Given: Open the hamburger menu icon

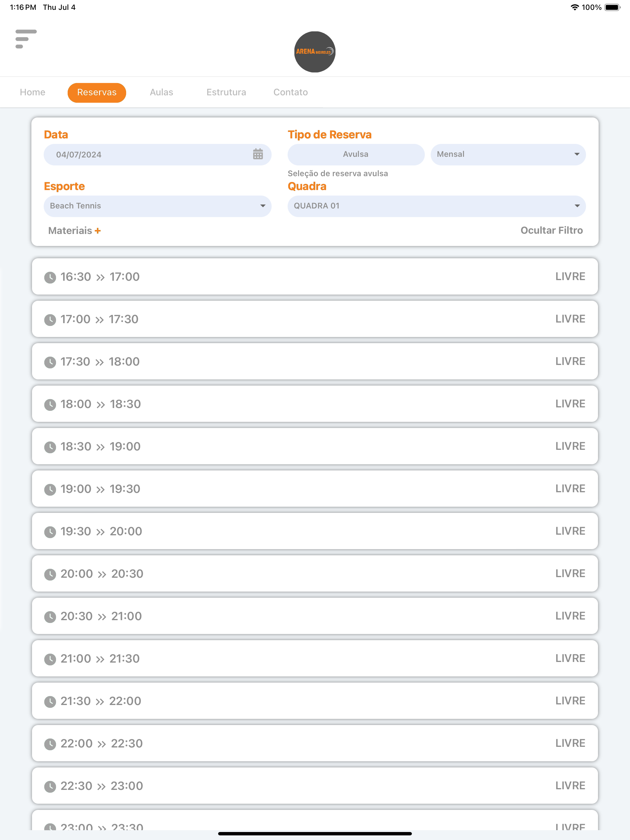Looking at the screenshot, I should click(x=26, y=39).
